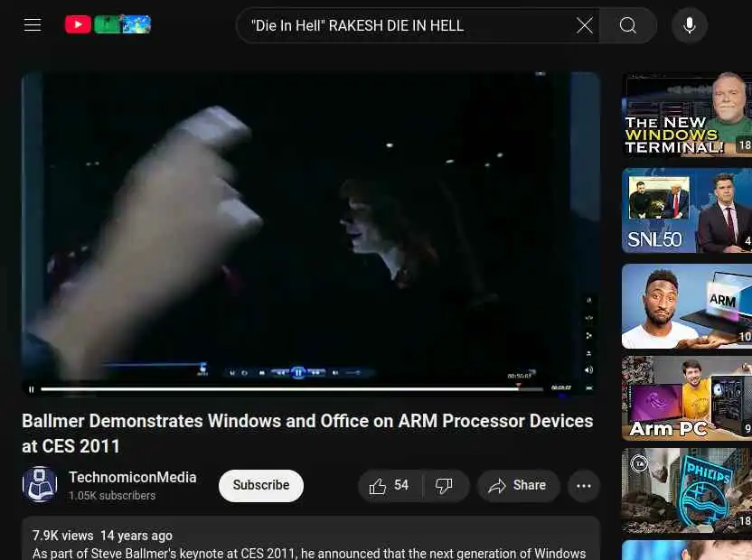Start voice search with microphone
The width and height of the screenshot is (752, 560).
(x=689, y=25)
